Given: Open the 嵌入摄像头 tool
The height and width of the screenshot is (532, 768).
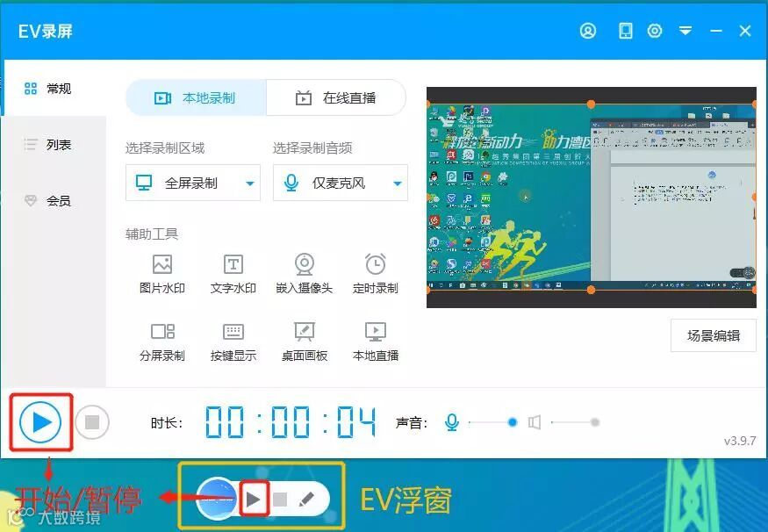Looking at the screenshot, I should [305, 274].
